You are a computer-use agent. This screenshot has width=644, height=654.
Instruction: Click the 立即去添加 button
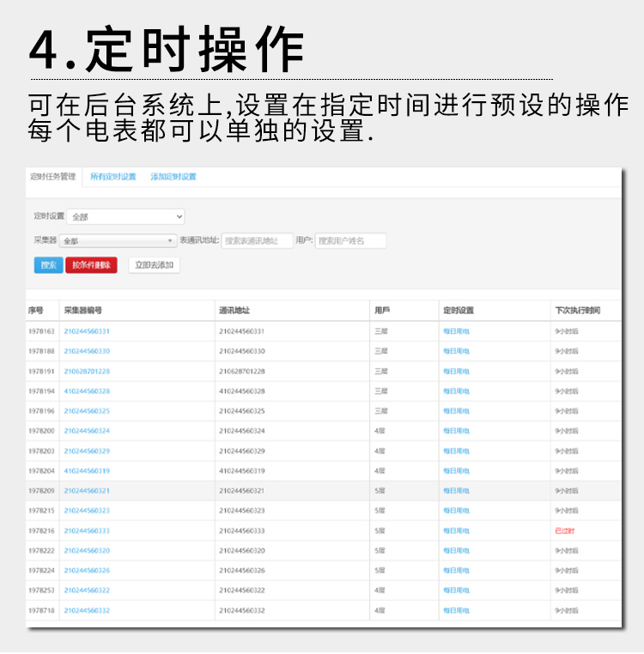click(154, 265)
